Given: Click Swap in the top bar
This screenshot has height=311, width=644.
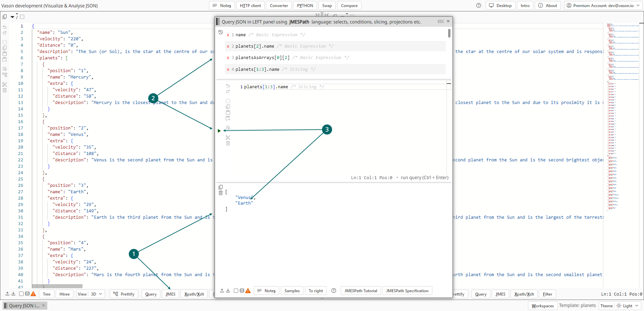Looking at the screenshot, I should click(327, 5).
